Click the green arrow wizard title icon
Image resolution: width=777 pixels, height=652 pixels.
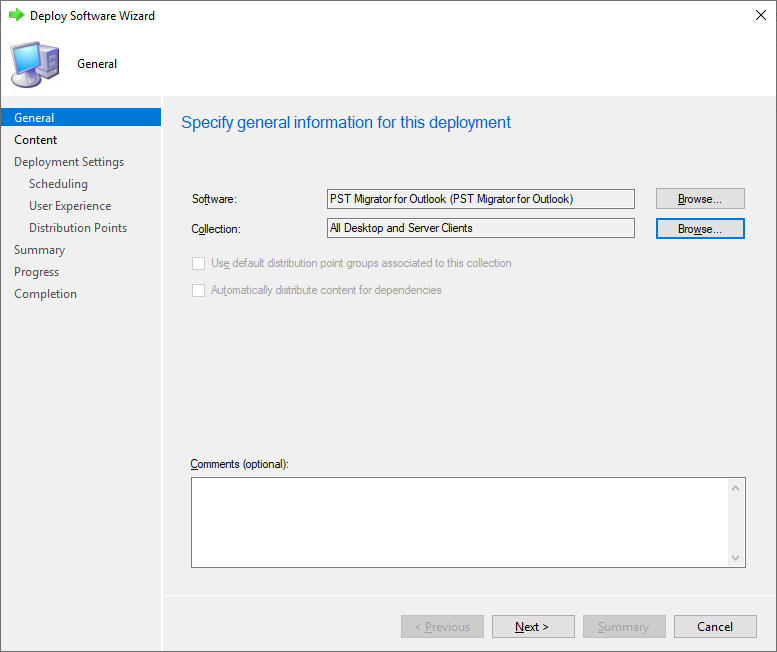coord(16,15)
